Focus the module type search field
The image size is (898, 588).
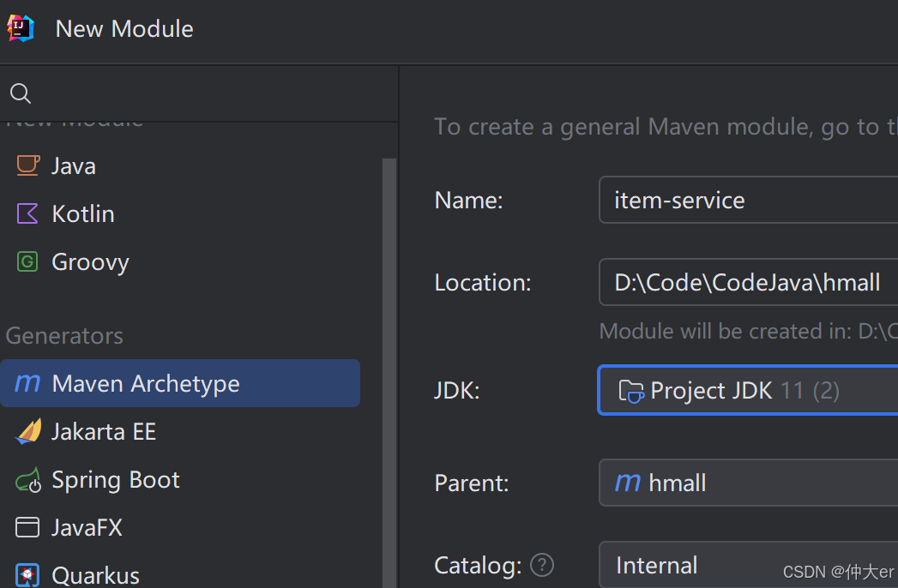tap(199, 93)
